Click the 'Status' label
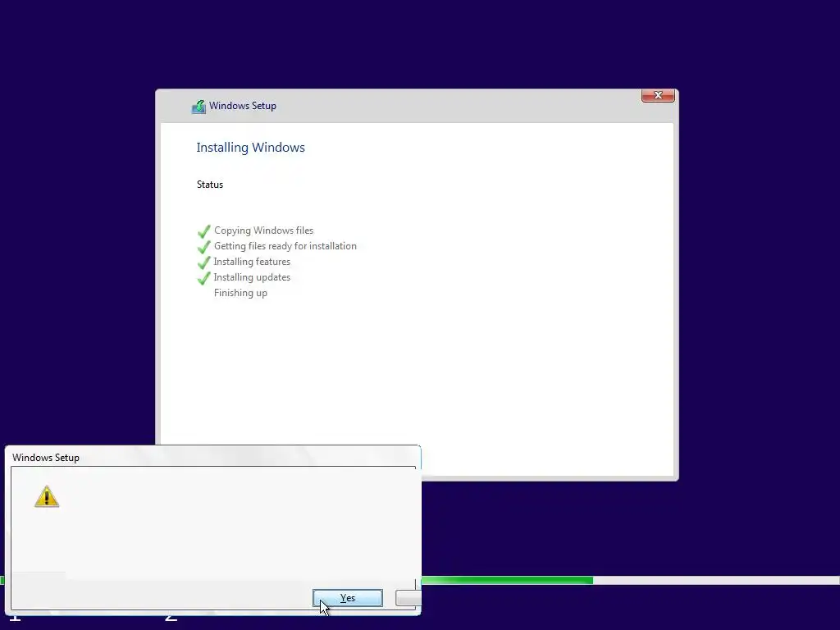Viewport: 840px width, 630px height. (210, 185)
